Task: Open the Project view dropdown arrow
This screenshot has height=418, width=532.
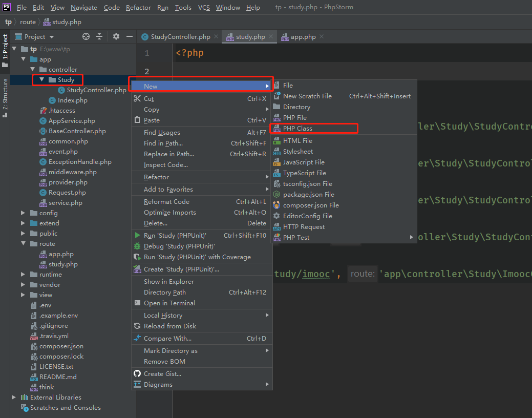Action: (x=52, y=37)
